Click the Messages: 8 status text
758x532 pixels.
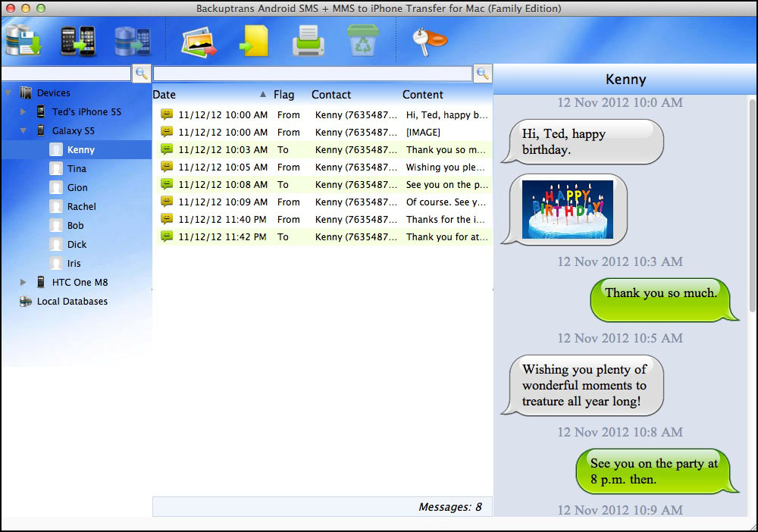[x=450, y=507]
